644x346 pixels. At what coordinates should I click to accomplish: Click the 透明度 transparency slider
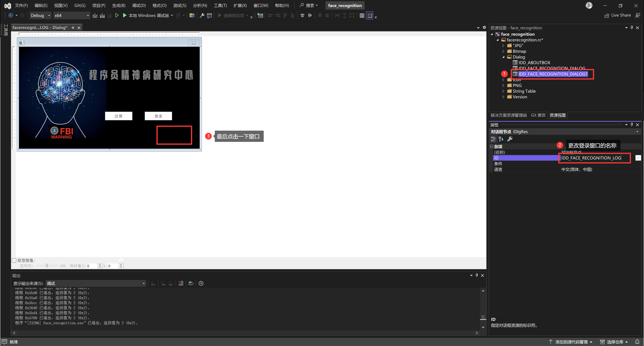click(x=47, y=266)
